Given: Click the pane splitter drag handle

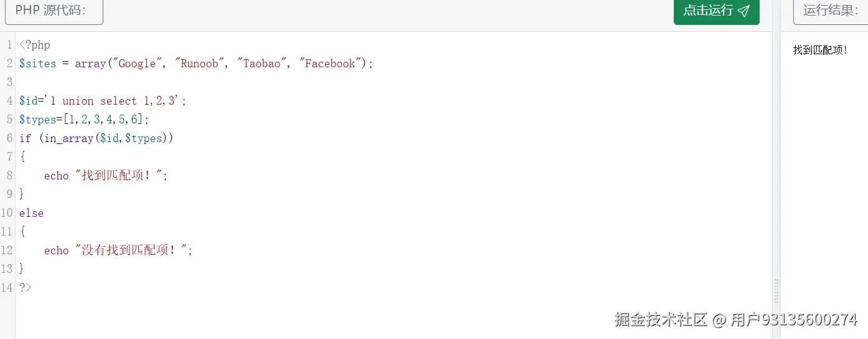Looking at the screenshot, I should 776,292.
